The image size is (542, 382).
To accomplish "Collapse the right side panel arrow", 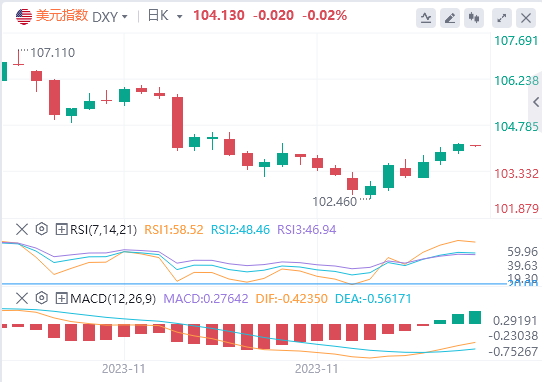I will point(536,102).
